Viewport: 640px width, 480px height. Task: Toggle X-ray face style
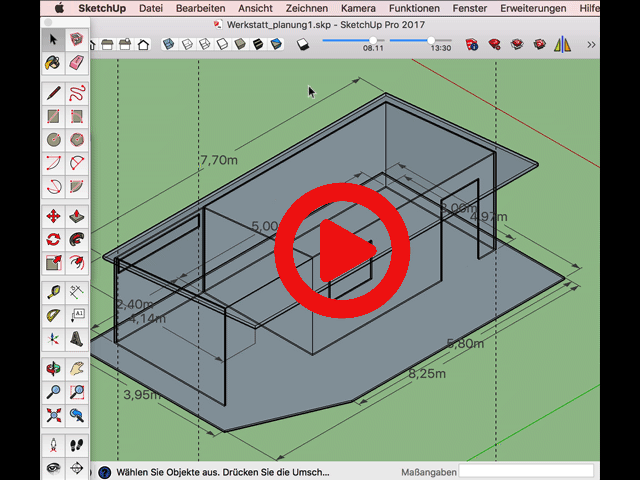pyautogui.click(x=168, y=44)
